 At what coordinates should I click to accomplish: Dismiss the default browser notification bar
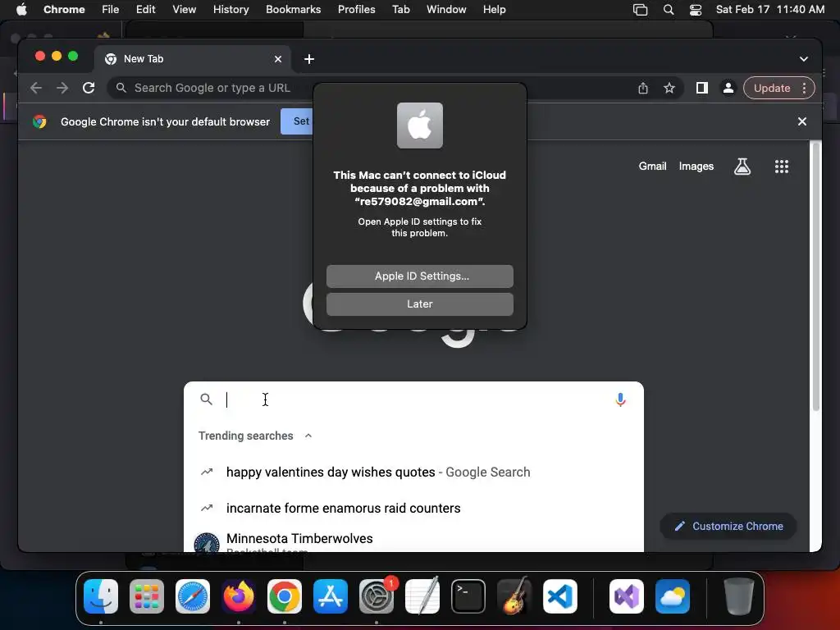pos(802,121)
